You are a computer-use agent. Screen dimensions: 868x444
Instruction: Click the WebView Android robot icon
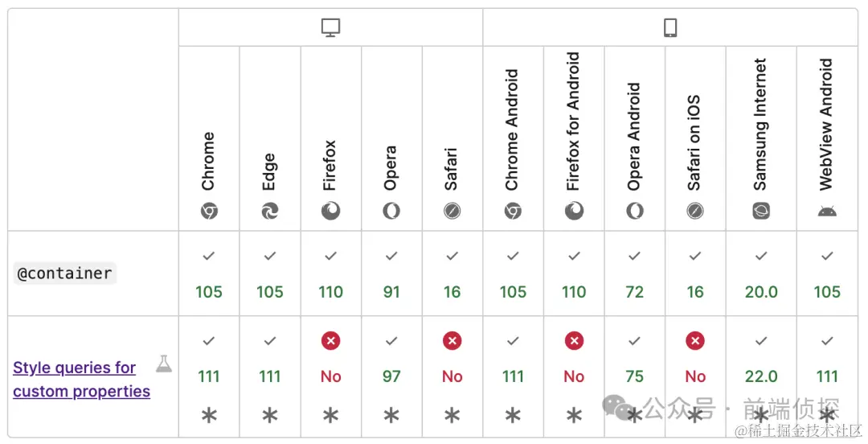(x=826, y=211)
